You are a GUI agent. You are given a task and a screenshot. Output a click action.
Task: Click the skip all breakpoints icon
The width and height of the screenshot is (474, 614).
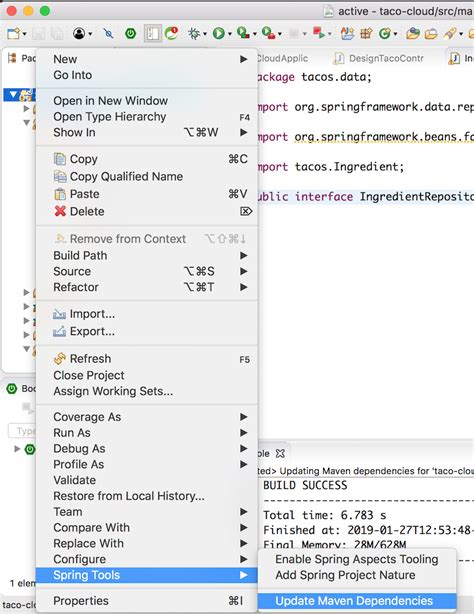click(x=108, y=33)
